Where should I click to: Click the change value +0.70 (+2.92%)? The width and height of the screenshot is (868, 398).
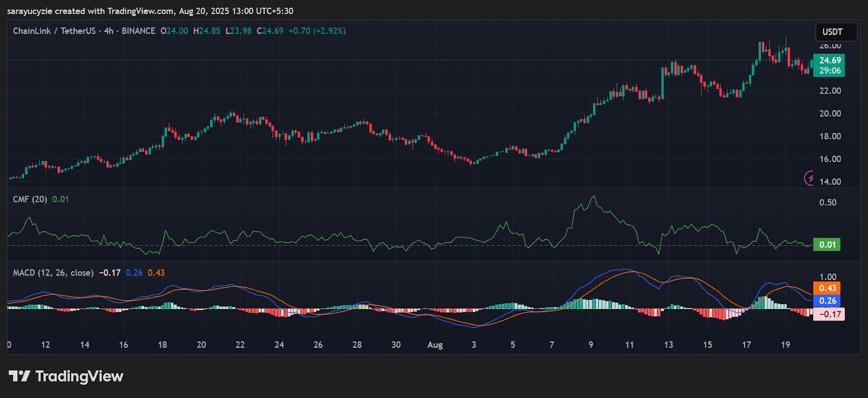(x=317, y=31)
